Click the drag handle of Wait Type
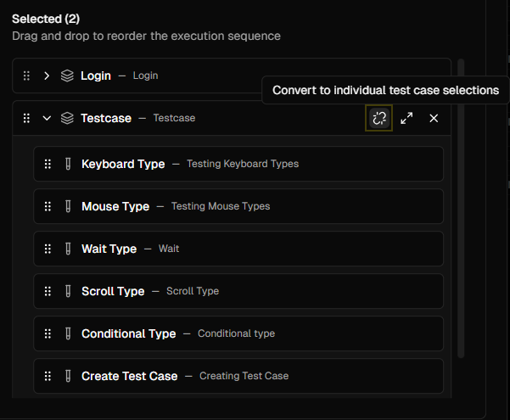The height and width of the screenshot is (420, 510). coord(48,249)
